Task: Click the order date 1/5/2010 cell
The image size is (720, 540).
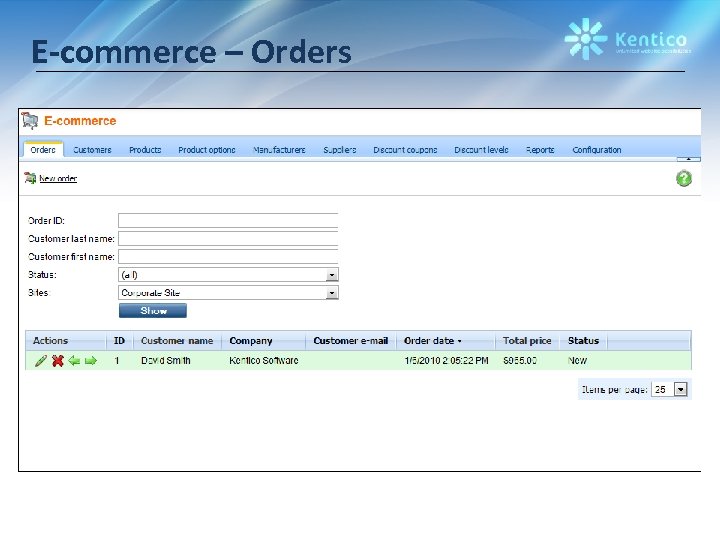Action: (x=446, y=361)
